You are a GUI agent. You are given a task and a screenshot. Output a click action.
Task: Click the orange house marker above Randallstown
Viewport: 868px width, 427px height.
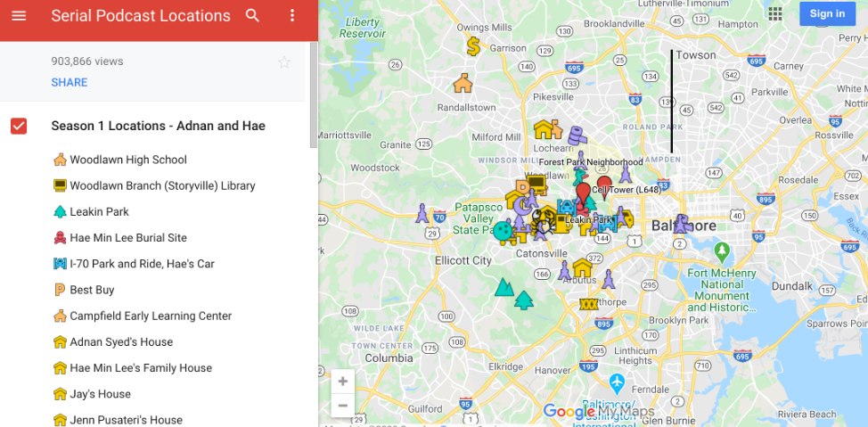[463, 83]
